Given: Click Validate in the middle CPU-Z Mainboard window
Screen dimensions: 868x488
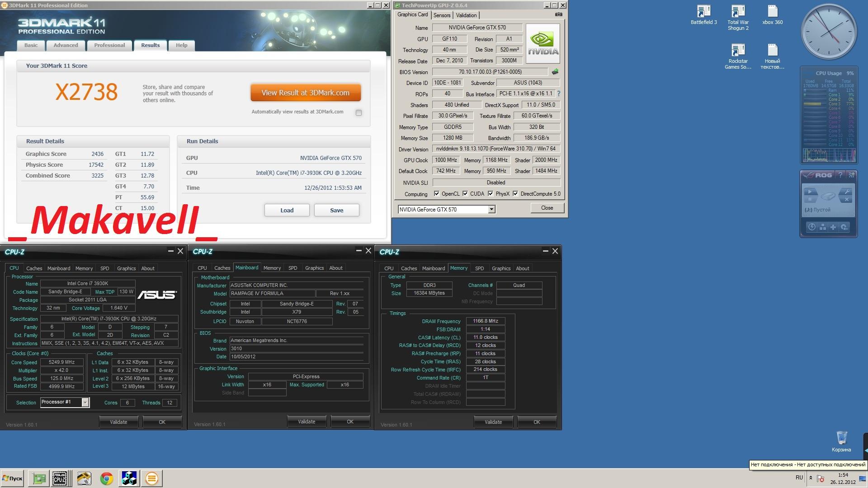Looking at the screenshot, I should point(307,422).
